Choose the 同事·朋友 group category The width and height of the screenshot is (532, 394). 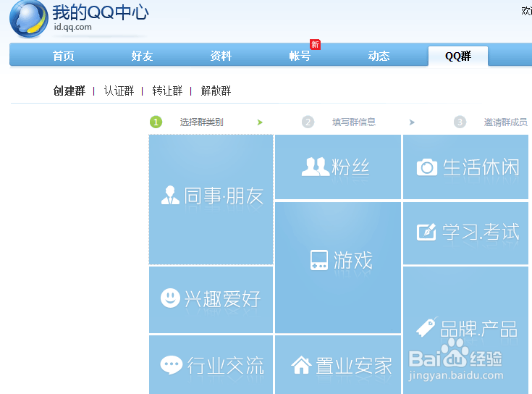pos(211,200)
